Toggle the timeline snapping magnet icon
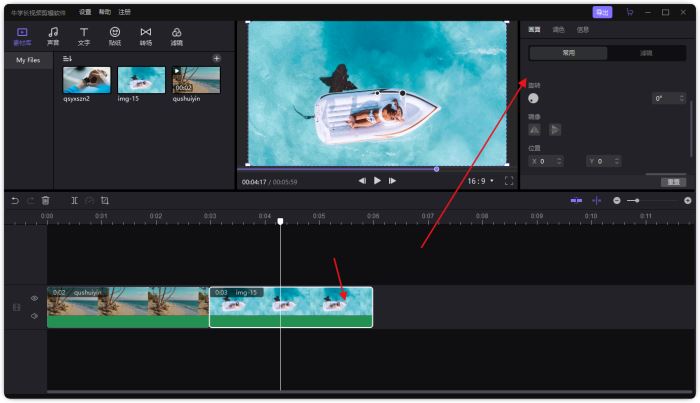 [x=576, y=201]
